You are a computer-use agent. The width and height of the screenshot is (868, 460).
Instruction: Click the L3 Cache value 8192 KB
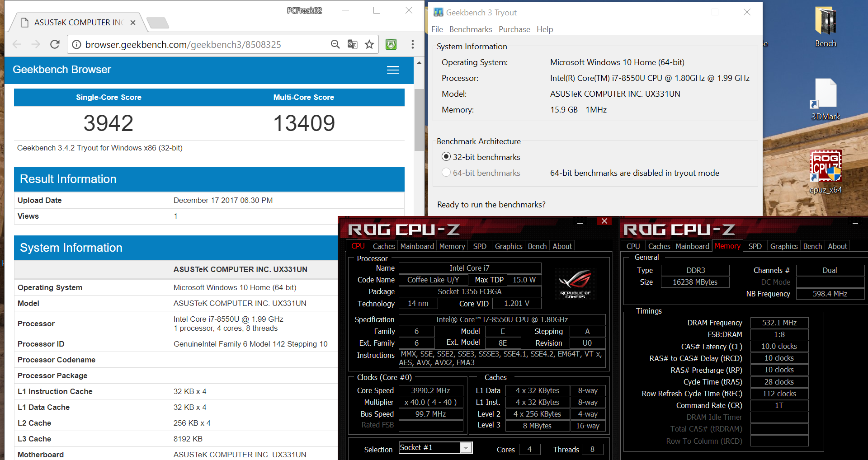coord(188,439)
